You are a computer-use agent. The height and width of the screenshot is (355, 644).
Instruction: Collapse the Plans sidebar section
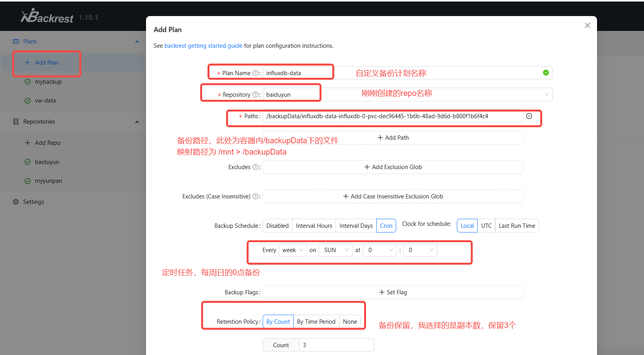click(137, 41)
